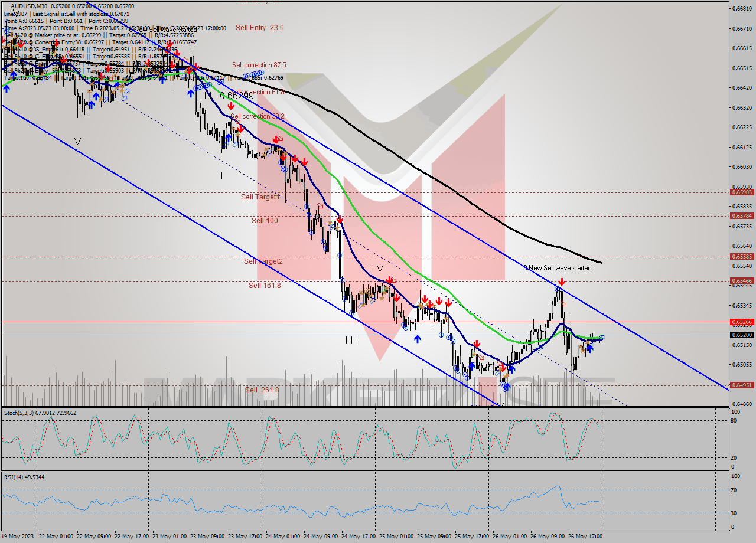Viewport: 756px width, 543px height.
Task: Click the '25 May 01:00' time label
Action: point(396,536)
